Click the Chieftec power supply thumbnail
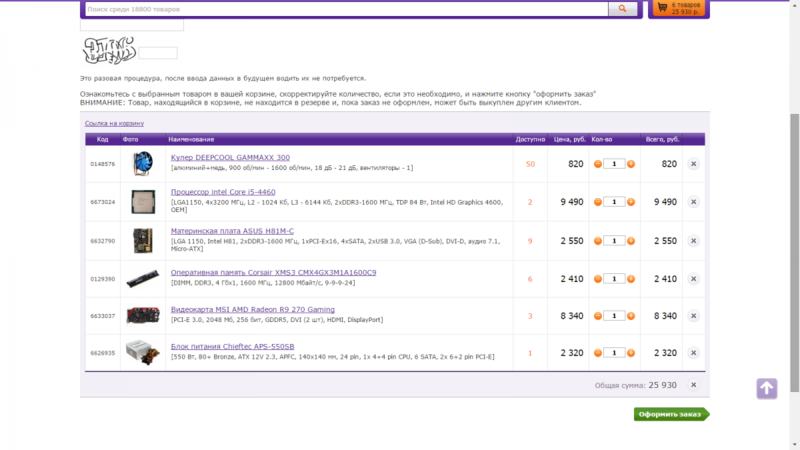Screen dimensions: 800x450 [142, 353]
